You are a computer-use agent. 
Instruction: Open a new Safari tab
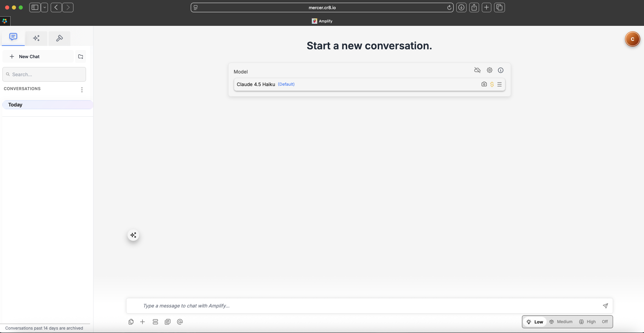[x=487, y=7]
